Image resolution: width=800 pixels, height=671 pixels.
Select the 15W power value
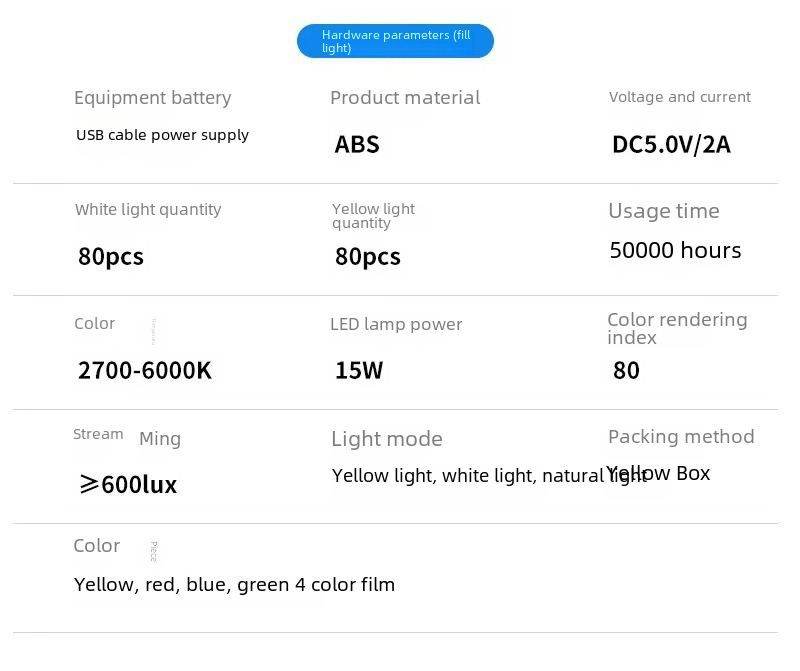click(x=359, y=371)
